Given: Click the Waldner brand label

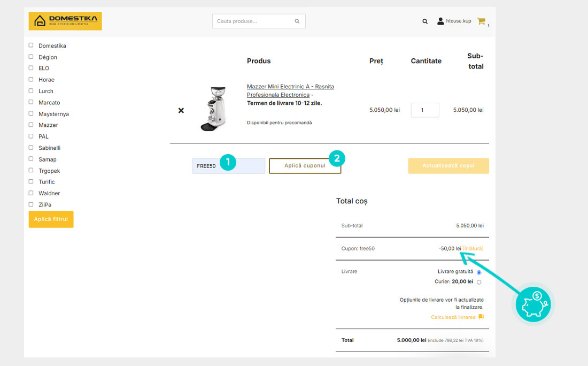Looking at the screenshot, I should [x=49, y=193].
